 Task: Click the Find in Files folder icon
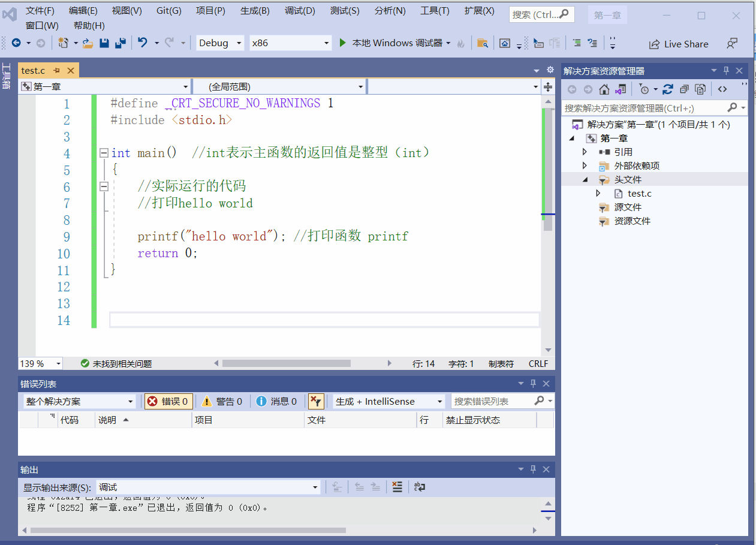(482, 43)
